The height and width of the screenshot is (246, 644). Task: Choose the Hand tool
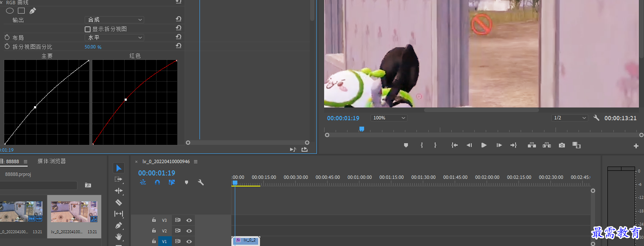click(119, 236)
